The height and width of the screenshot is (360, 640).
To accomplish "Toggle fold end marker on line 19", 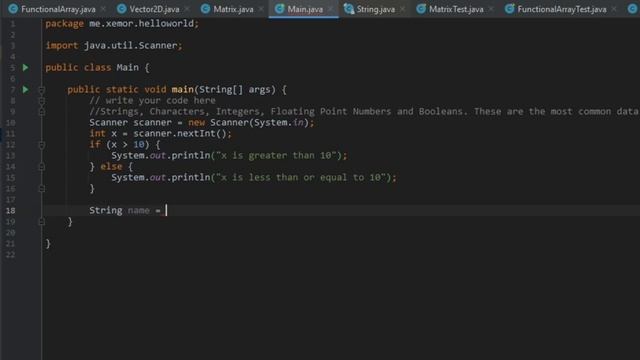I will click(41, 222).
